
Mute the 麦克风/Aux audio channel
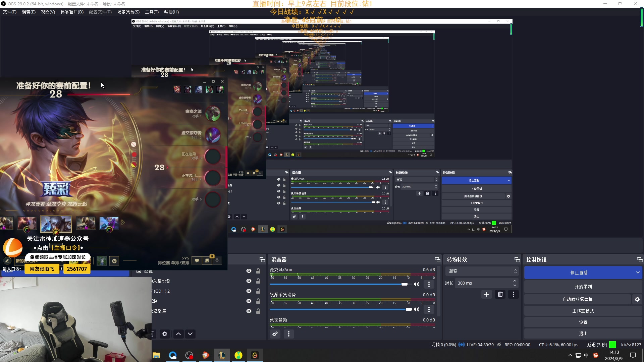pos(417,284)
